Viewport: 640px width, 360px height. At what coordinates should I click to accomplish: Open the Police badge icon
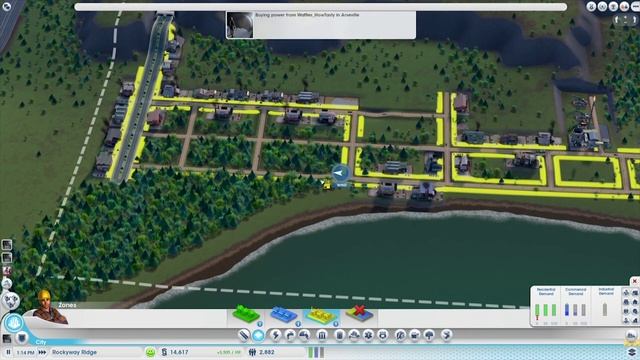(382, 336)
